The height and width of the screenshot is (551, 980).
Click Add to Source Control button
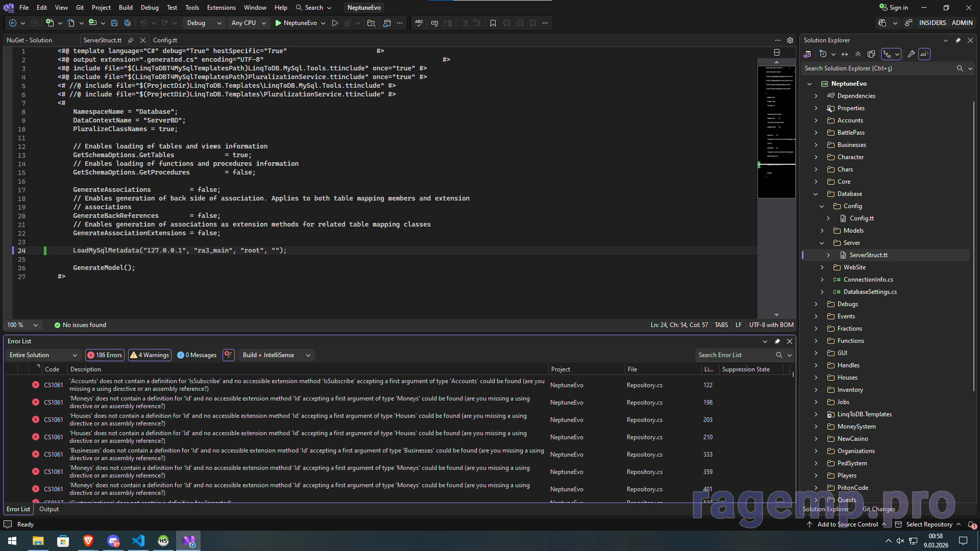tap(847, 524)
